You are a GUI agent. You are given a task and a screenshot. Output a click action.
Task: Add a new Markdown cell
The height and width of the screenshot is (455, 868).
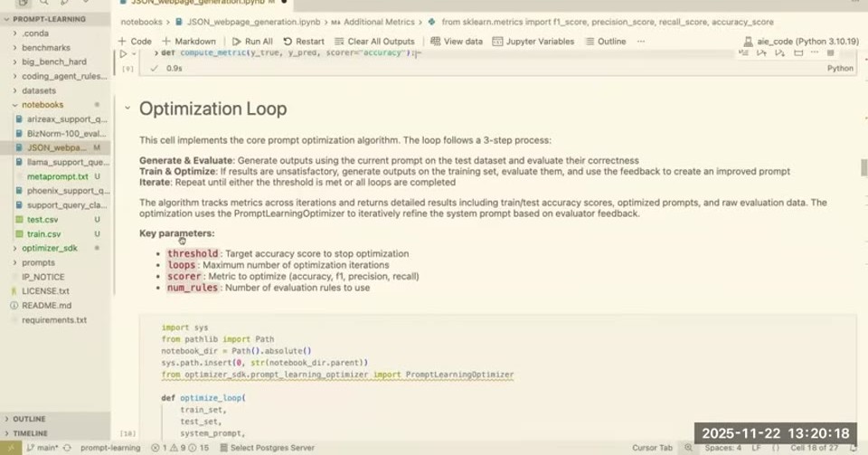[x=189, y=42]
